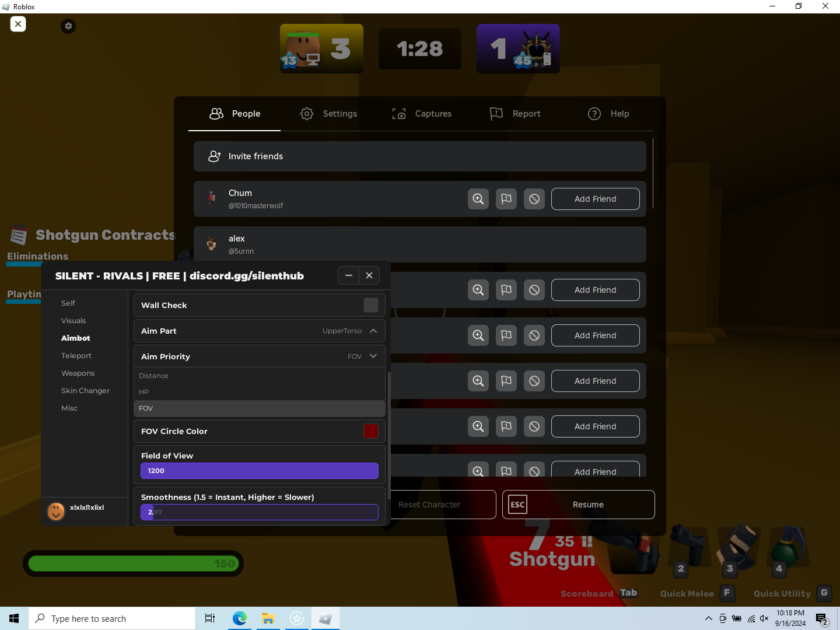Report the player listed just below alex
The width and height of the screenshot is (840, 630).
pyautogui.click(x=506, y=290)
